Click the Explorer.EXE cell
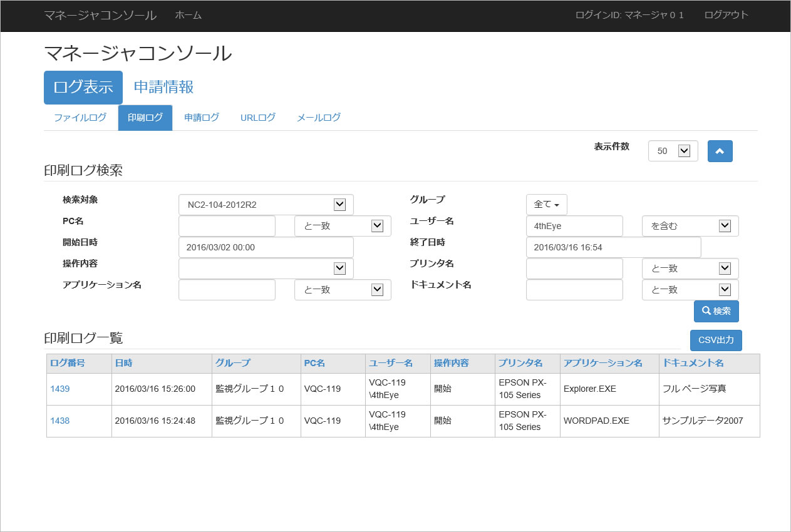Screen dimensions: 791x532 609,389
